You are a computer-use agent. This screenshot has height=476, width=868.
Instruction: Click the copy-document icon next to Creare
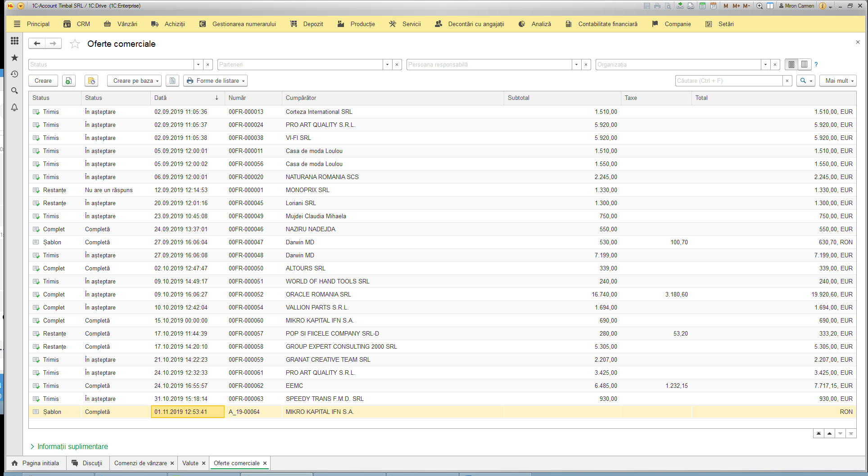68,81
